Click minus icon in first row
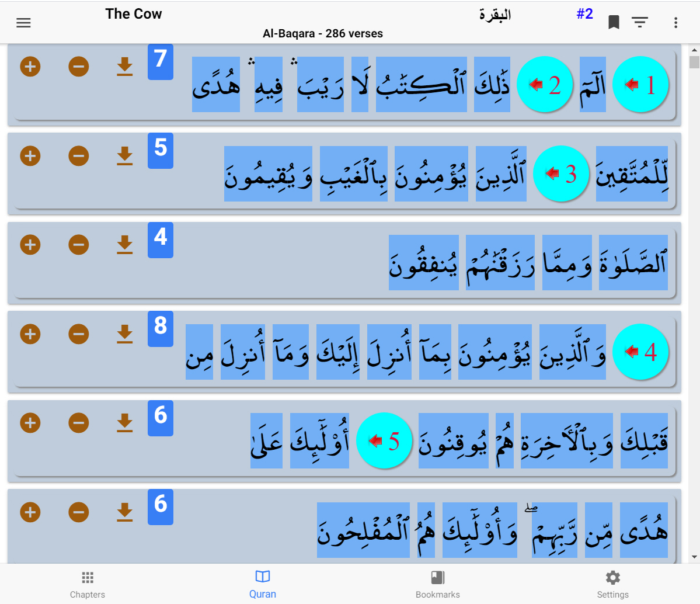 [78, 67]
